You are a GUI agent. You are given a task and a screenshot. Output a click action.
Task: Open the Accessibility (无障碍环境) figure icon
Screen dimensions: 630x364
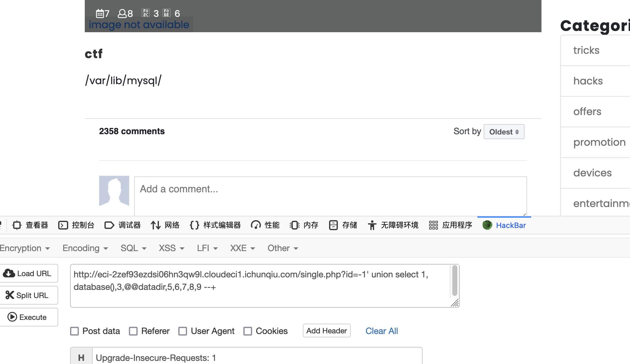coord(372,225)
